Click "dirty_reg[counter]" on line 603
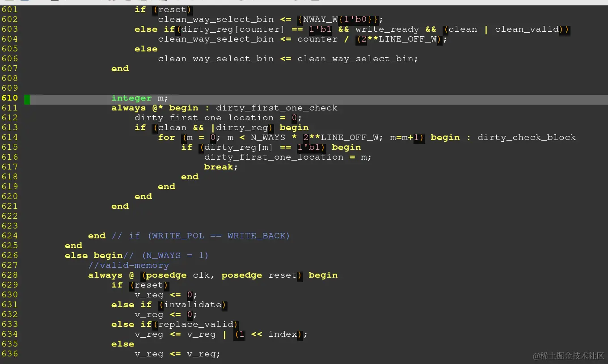The width and height of the screenshot is (608, 364). [233, 30]
